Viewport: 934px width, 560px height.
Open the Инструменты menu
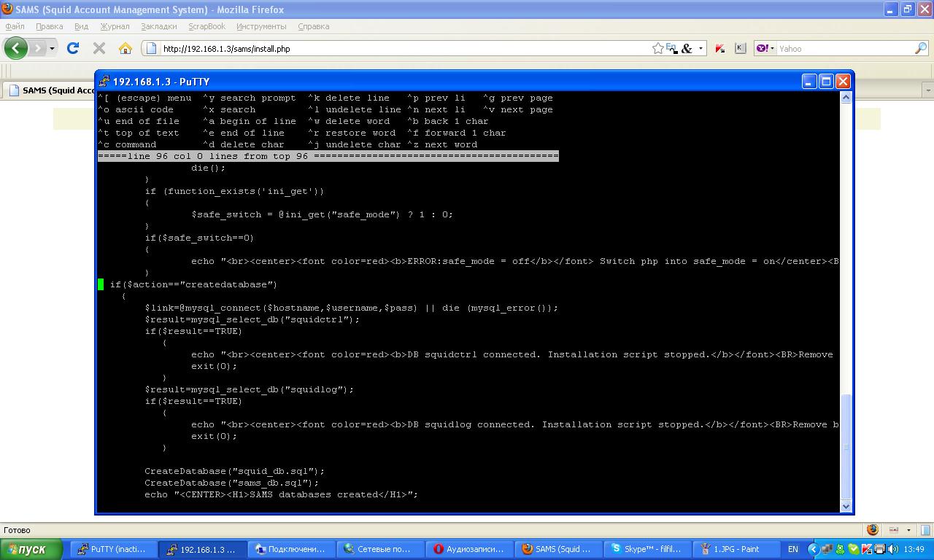click(261, 26)
